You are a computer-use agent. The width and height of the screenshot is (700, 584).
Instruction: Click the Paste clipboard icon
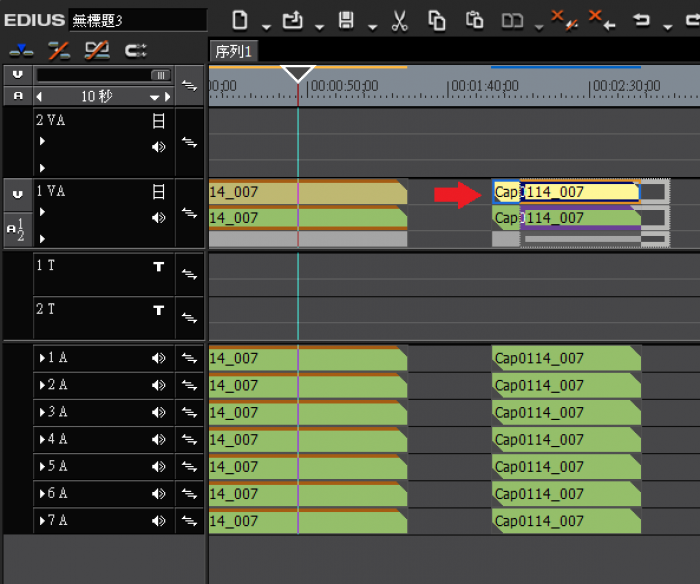pos(475,20)
